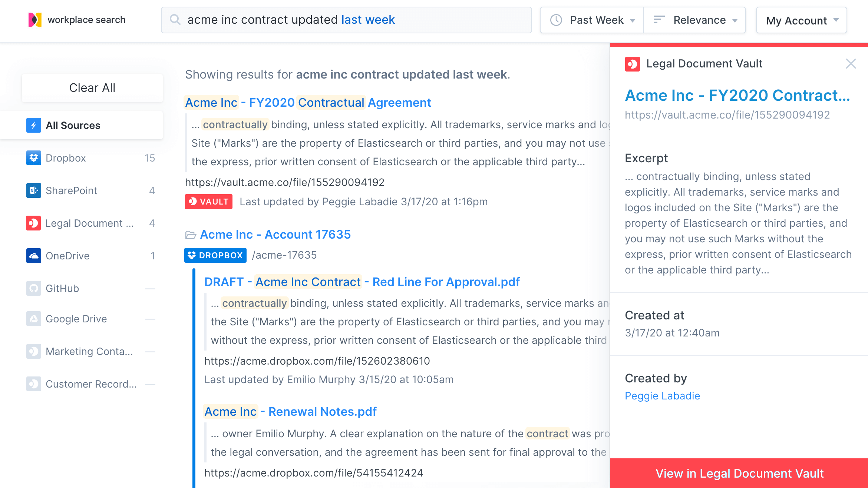Click the SharePoint source filter icon
This screenshot has width=868, height=488.
[x=33, y=190]
